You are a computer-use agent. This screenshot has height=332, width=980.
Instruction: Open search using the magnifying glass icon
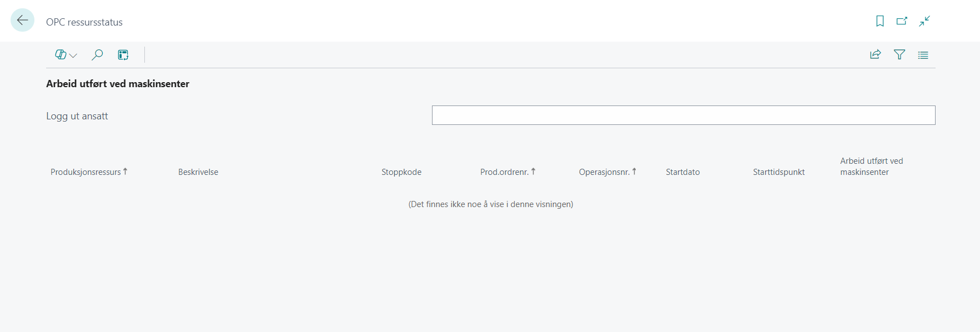(x=97, y=54)
